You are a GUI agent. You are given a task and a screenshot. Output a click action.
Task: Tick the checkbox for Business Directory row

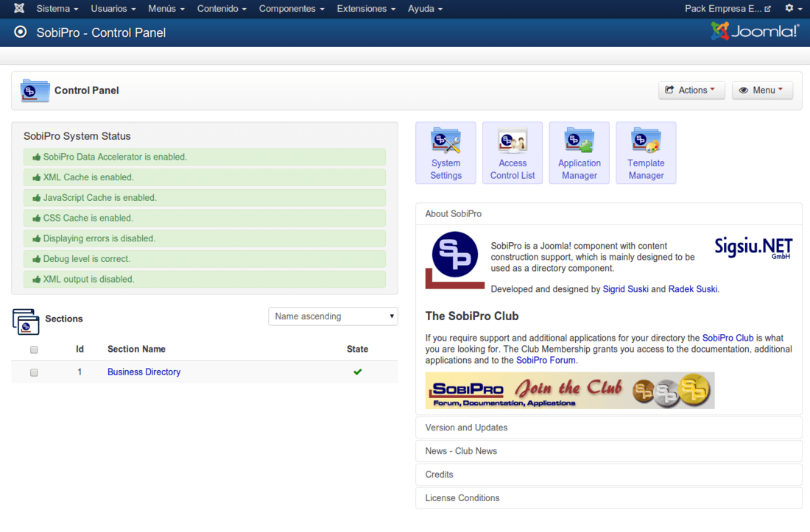pyautogui.click(x=34, y=372)
